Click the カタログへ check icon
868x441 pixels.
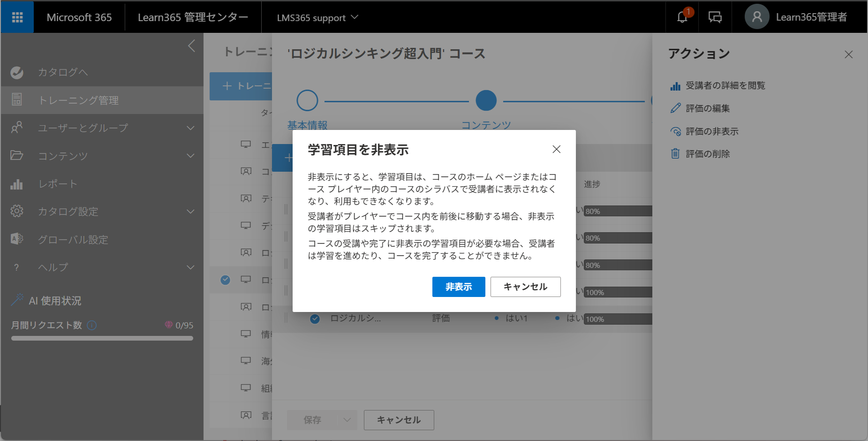pos(17,72)
